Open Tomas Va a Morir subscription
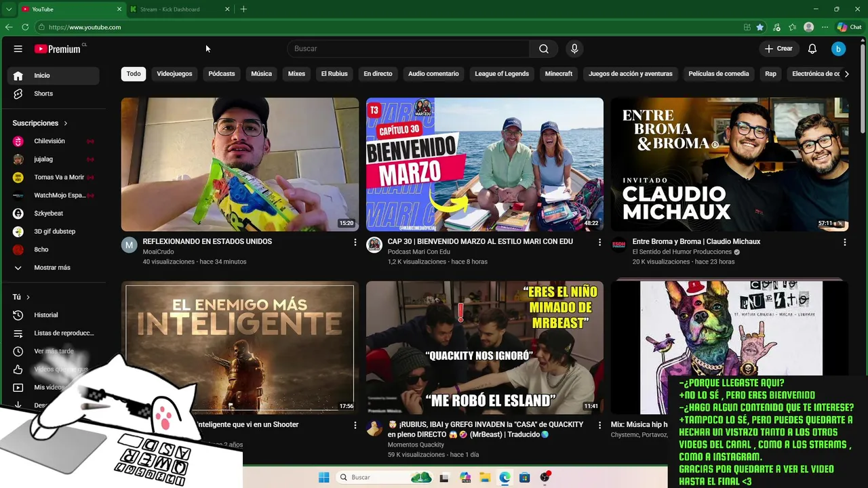 pyautogui.click(x=53, y=177)
